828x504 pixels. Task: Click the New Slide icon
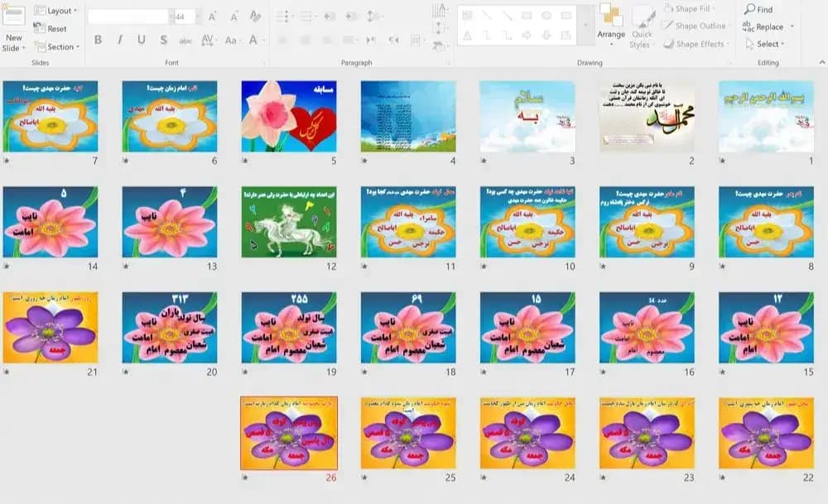(x=14, y=16)
